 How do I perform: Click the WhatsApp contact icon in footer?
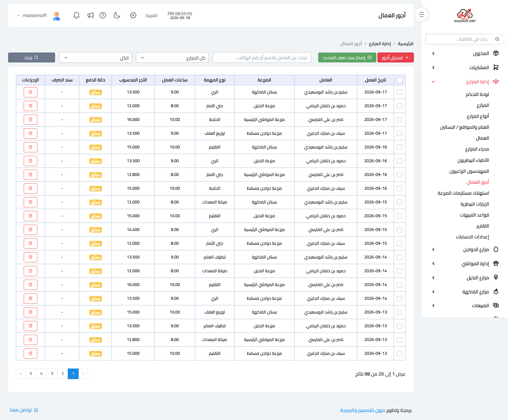pos(36,410)
